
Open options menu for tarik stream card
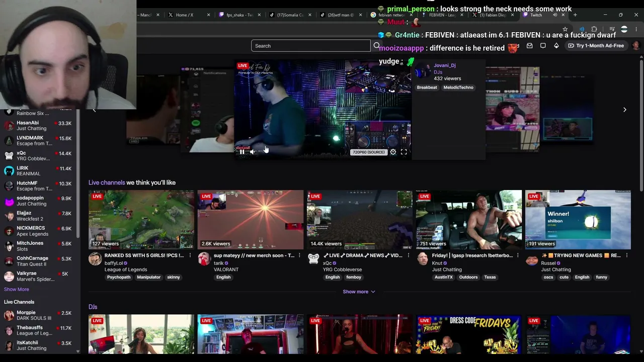[x=299, y=255]
